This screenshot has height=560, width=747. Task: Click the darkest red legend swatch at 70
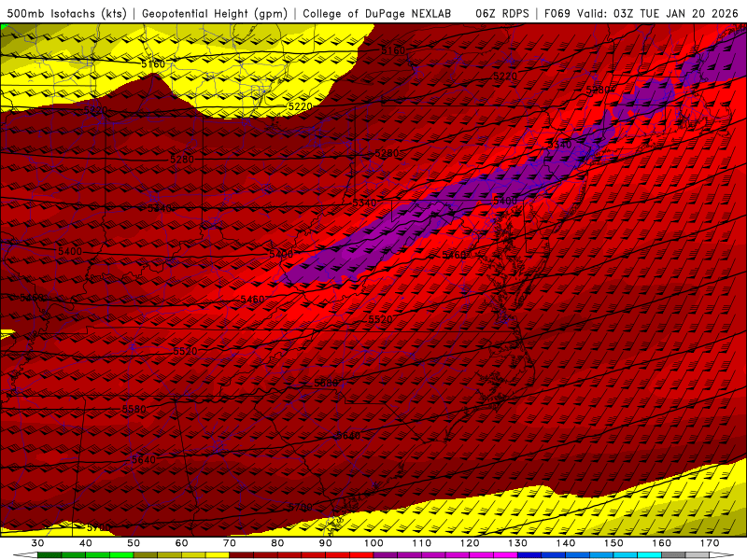click(242, 555)
